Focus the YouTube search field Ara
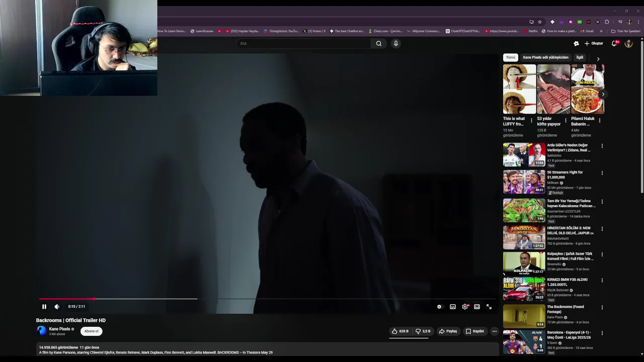The width and height of the screenshot is (644, 362). point(303,43)
